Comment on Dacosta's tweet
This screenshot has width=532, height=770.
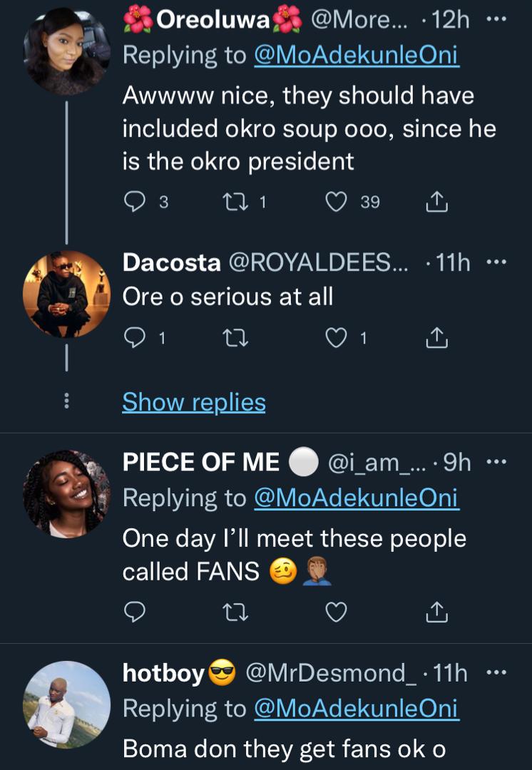point(135,339)
